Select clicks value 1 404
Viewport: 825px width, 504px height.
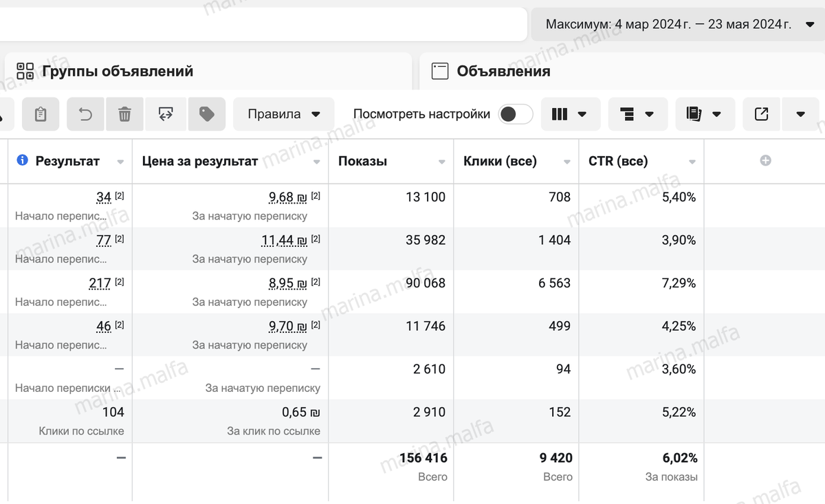tap(555, 240)
